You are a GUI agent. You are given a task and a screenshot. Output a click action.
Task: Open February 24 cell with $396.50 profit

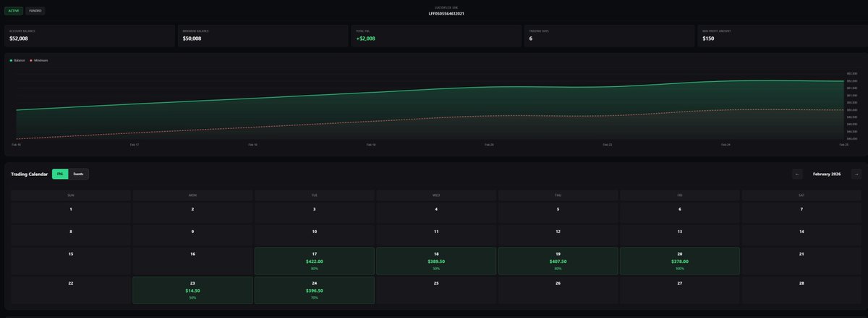(x=315, y=290)
